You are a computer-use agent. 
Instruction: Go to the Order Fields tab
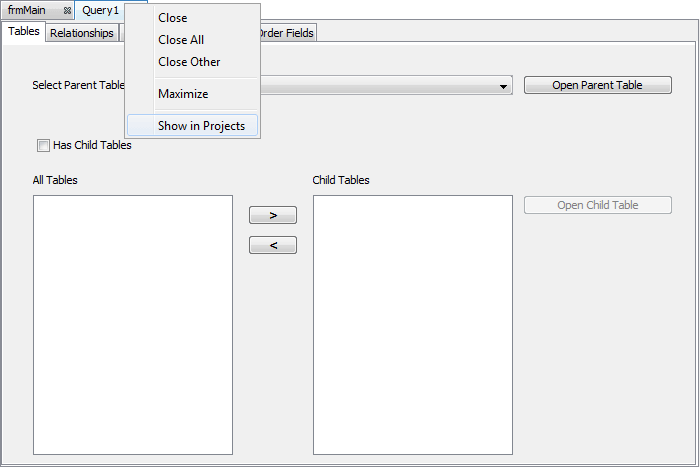(x=287, y=33)
